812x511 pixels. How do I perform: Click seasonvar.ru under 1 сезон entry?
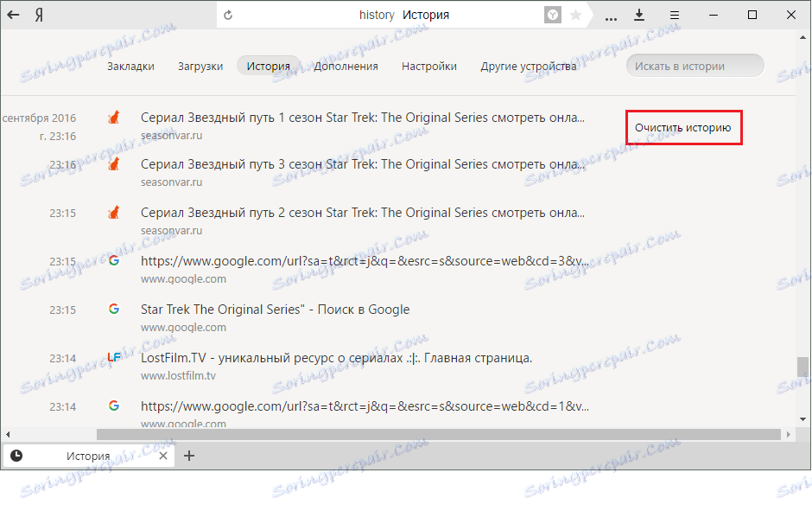(x=171, y=135)
